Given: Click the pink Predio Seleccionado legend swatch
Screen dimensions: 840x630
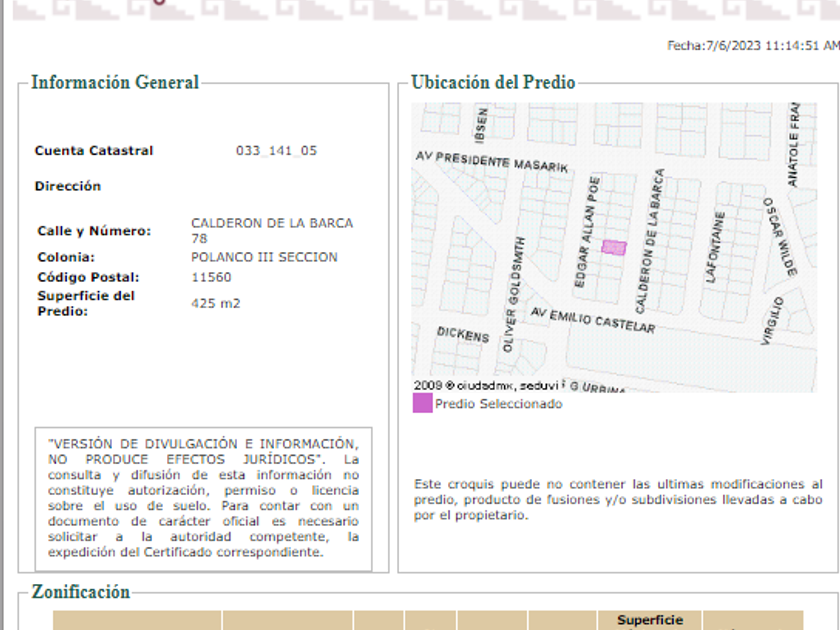Looking at the screenshot, I should pos(423,404).
